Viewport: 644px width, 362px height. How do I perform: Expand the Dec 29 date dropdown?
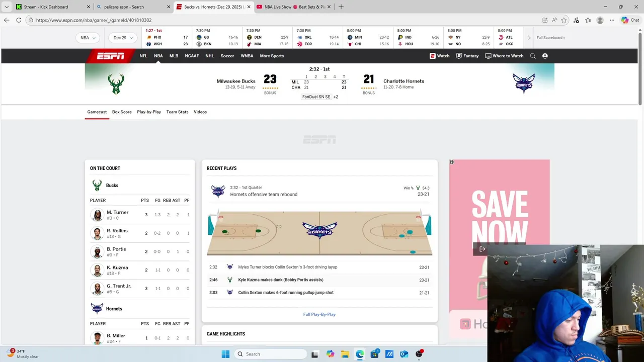point(123,38)
